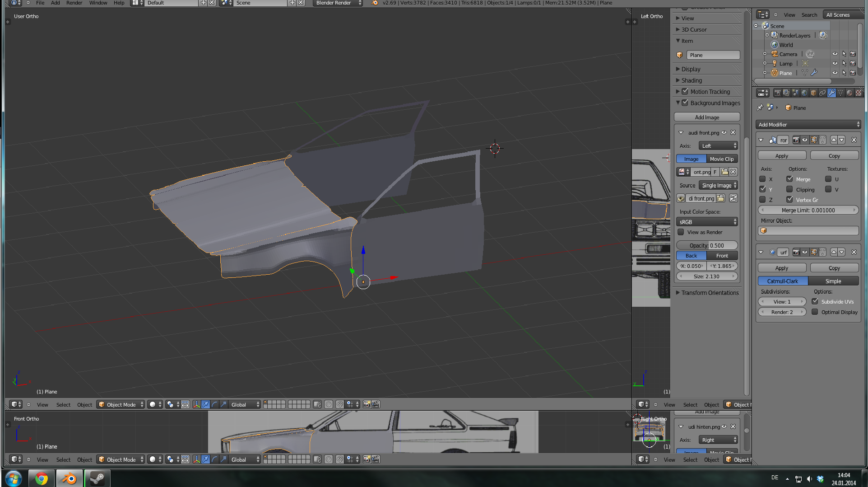Enable View as Render checkbox
Screen dimensions: 868x487
(681, 232)
